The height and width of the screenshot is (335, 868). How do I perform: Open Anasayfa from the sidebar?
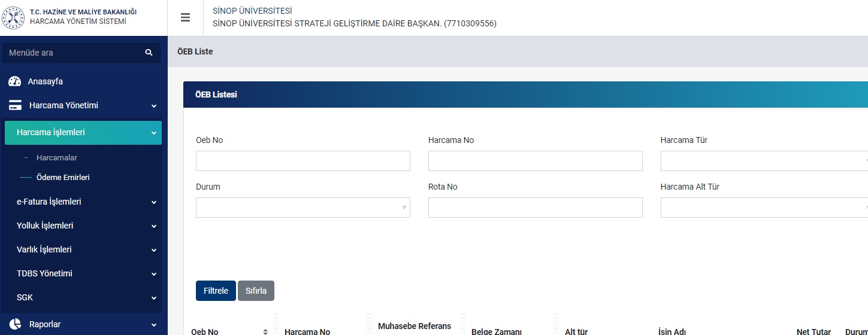(x=46, y=81)
